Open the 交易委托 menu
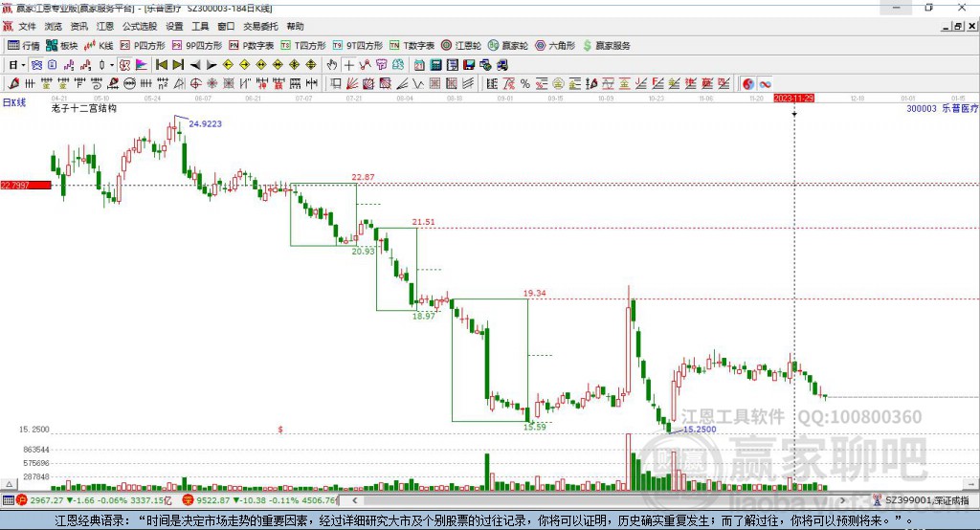The width and height of the screenshot is (980, 530). coord(260,26)
